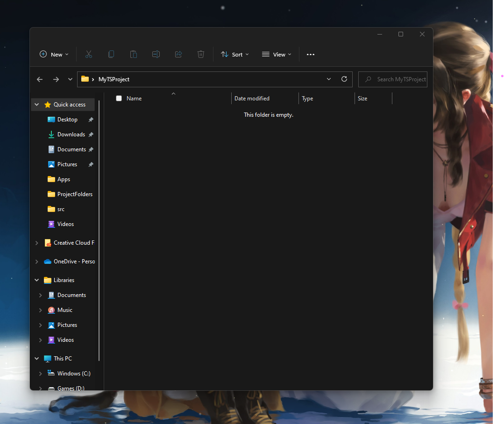Refresh the MyTSProject folder view

click(344, 79)
